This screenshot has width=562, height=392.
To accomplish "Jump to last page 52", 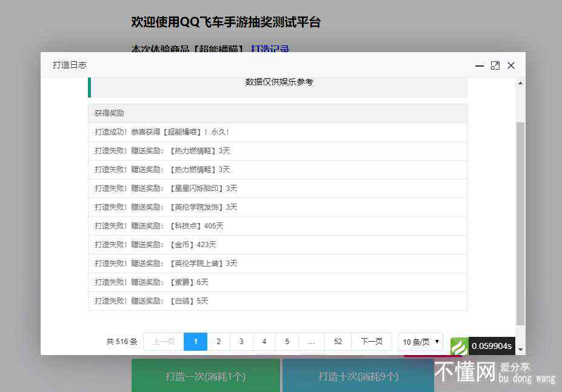I will coord(338,342).
